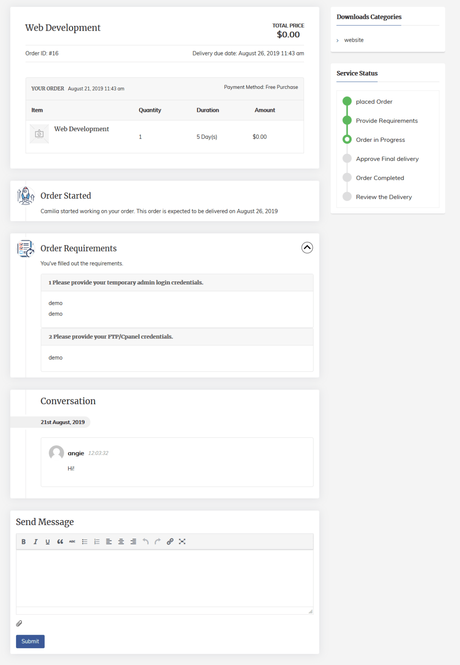Toggle underline formatting in message editor
Screen dimensions: 460x665
point(47,542)
